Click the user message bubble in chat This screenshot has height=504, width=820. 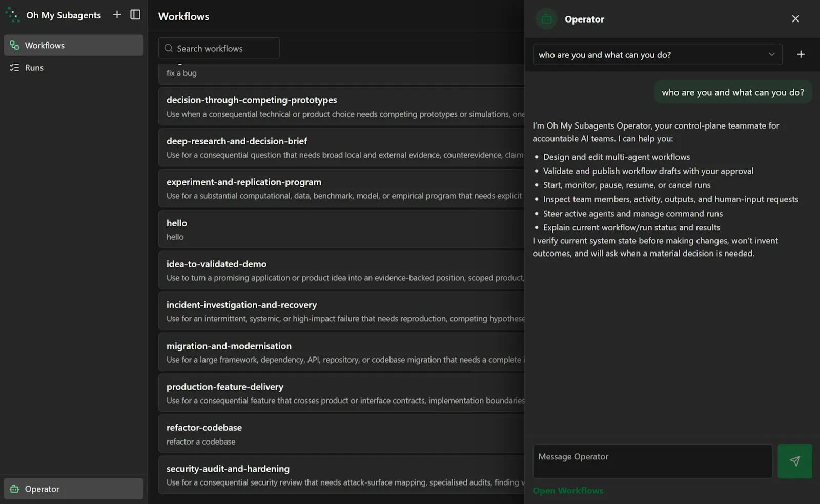733,92
